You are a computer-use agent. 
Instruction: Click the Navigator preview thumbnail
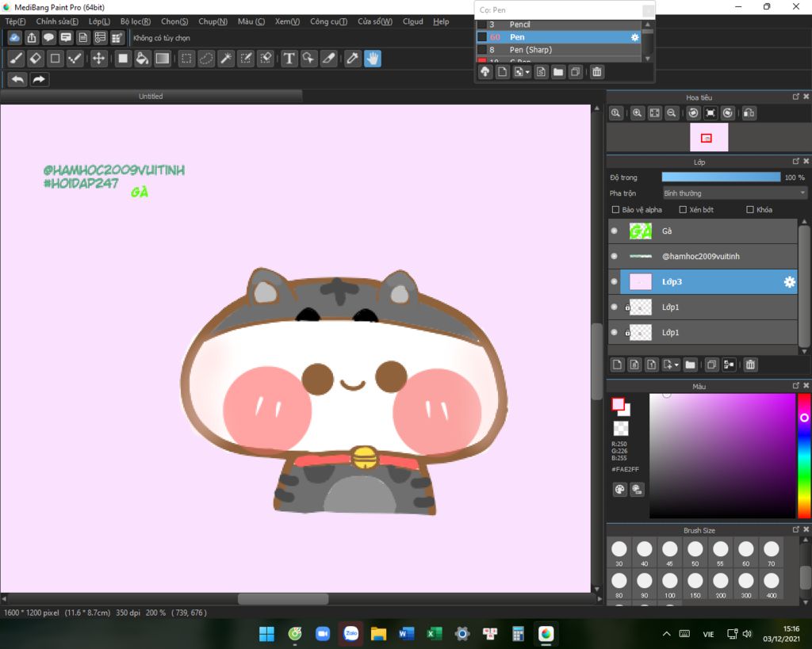point(709,137)
